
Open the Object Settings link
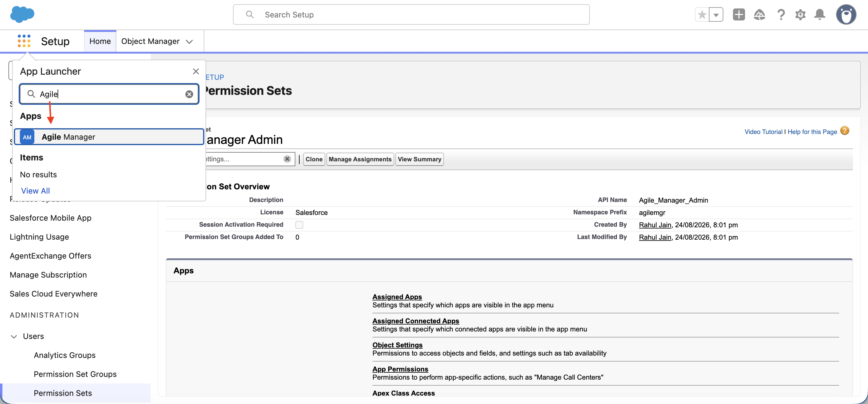pos(397,345)
